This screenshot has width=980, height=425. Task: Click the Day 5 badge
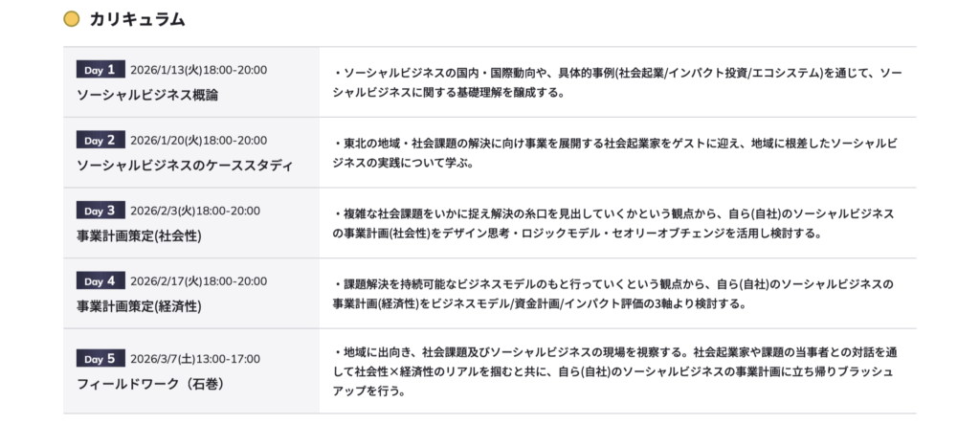coord(100,358)
